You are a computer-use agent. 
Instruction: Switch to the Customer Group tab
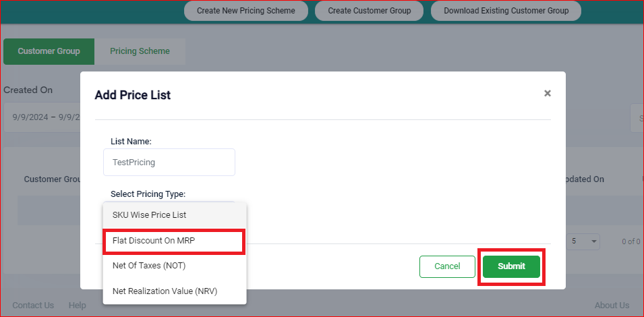(49, 51)
